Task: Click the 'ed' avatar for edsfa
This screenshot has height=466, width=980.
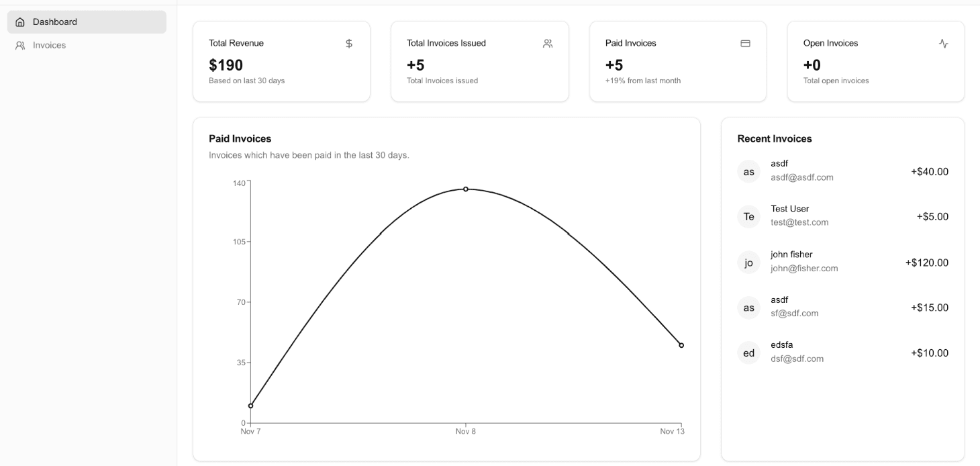Action: pyautogui.click(x=749, y=353)
